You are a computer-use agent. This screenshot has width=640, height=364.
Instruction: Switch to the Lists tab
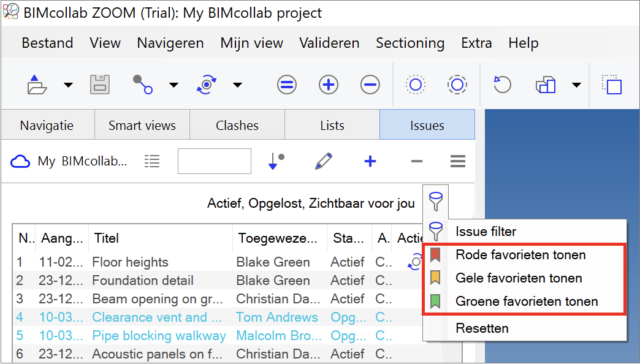(x=332, y=125)
